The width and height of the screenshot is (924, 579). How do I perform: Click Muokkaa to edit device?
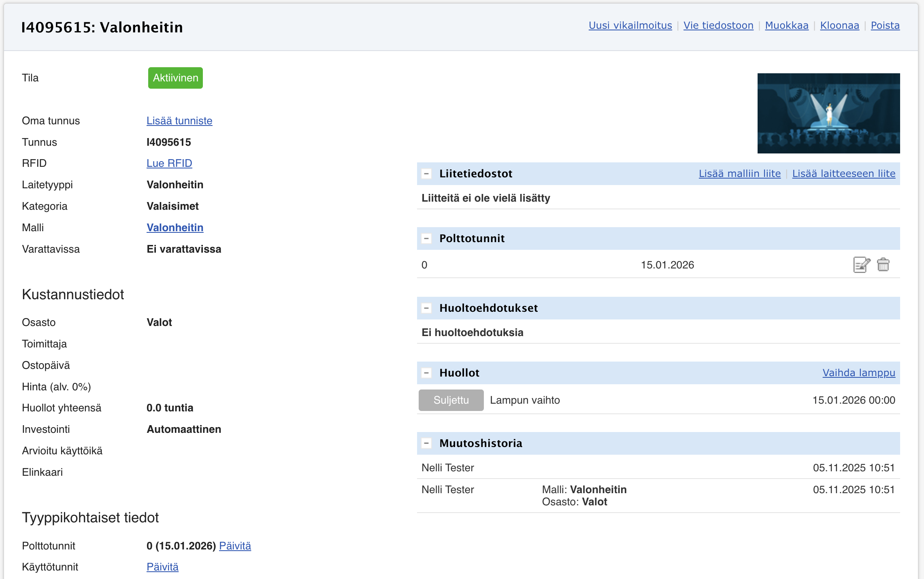pyautogui.click(x=786, y=26)
